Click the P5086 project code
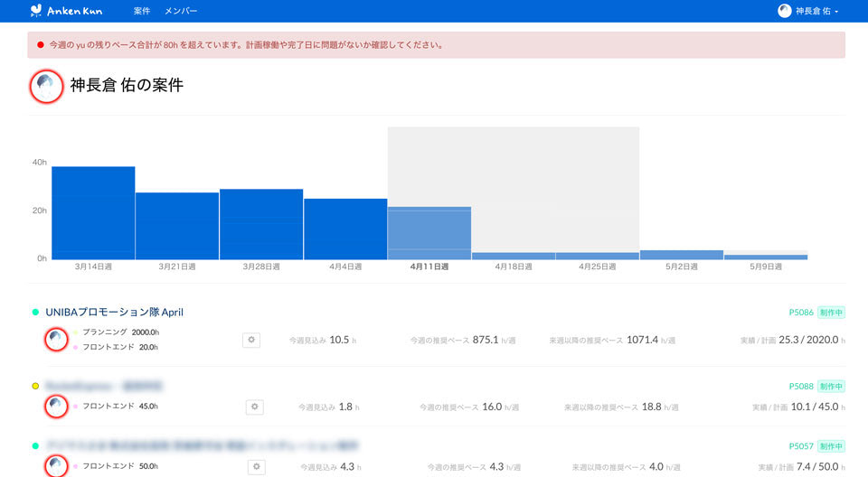Screen dimensions: 868x477 801,313
